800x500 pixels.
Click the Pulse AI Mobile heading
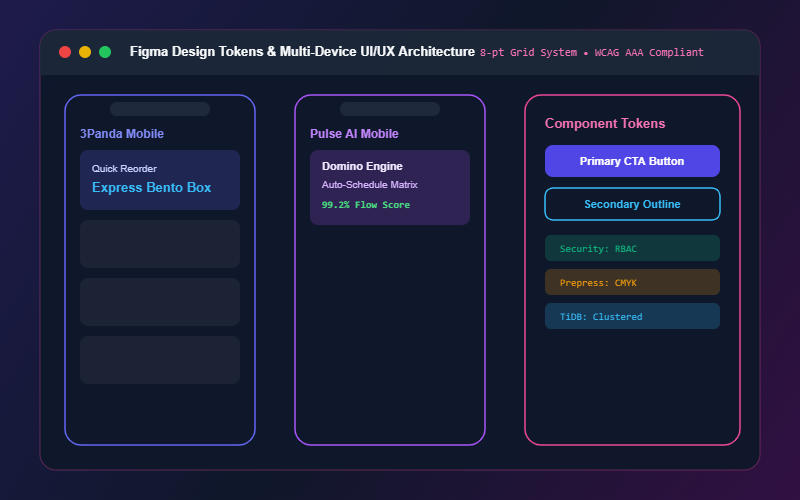pos(354,134)
